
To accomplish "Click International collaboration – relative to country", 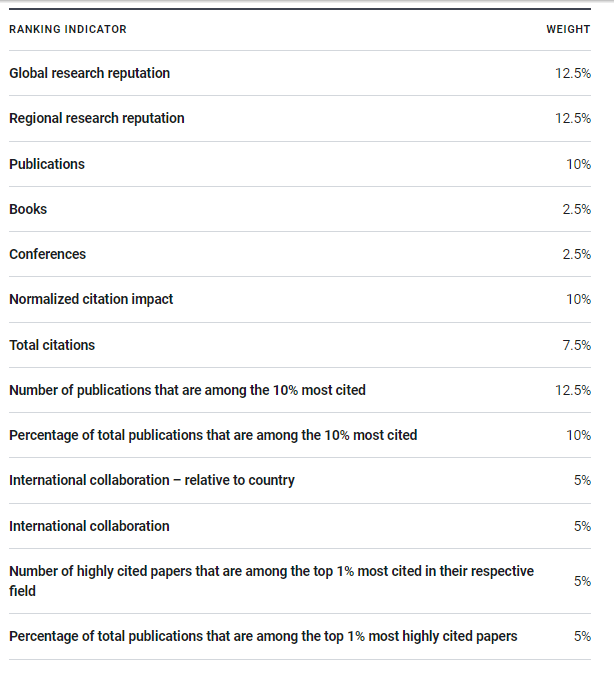I will tap(152, 480).
